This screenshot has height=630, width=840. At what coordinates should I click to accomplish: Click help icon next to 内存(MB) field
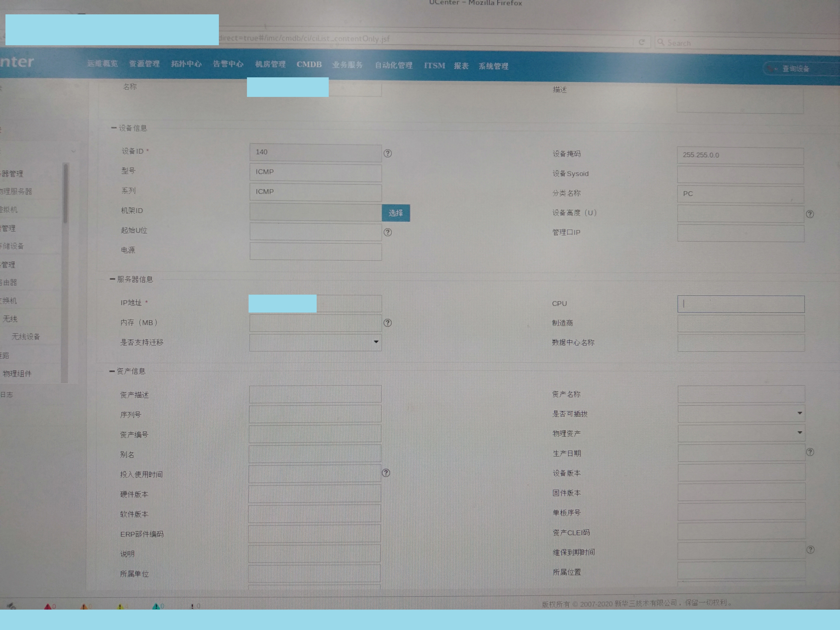click(387, 323)
